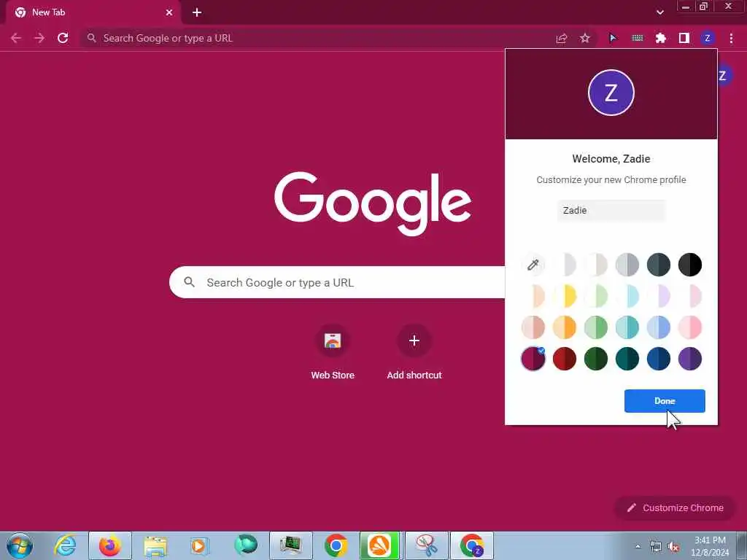
Task: Switch to Chrome Zadie profile taskbar icon
Action: (472, 545)
